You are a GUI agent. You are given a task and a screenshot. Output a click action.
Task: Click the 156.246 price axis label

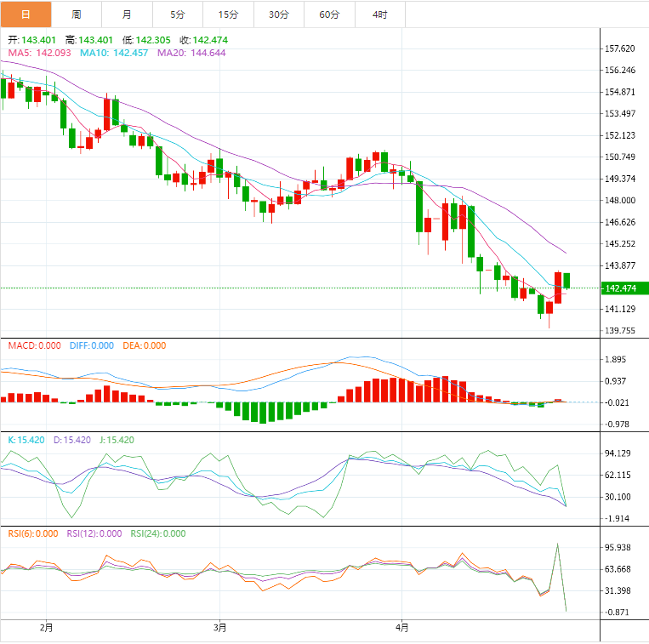click(x=619, y=71)
